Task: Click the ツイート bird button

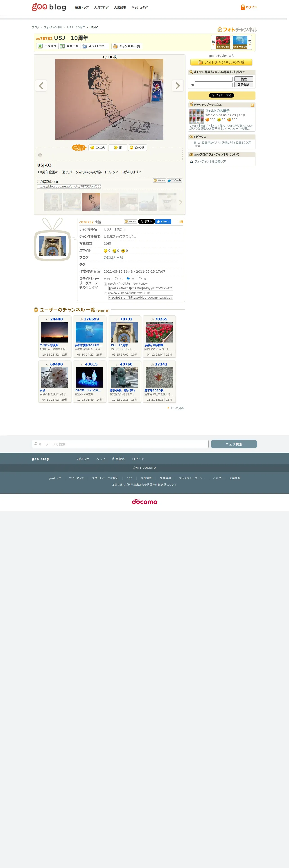Action: click(x=174, y=181)
